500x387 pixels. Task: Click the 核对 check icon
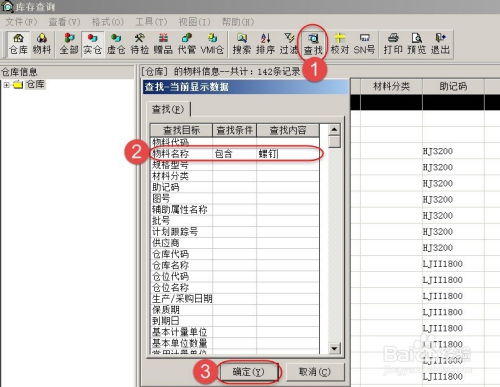click(x=340, y=44)
